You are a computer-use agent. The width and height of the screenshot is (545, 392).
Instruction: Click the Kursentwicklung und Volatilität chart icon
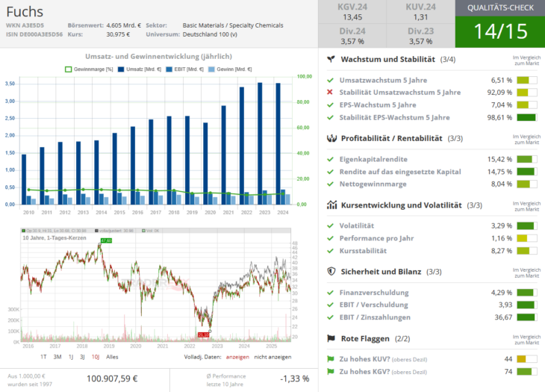(x=331, y=205)
